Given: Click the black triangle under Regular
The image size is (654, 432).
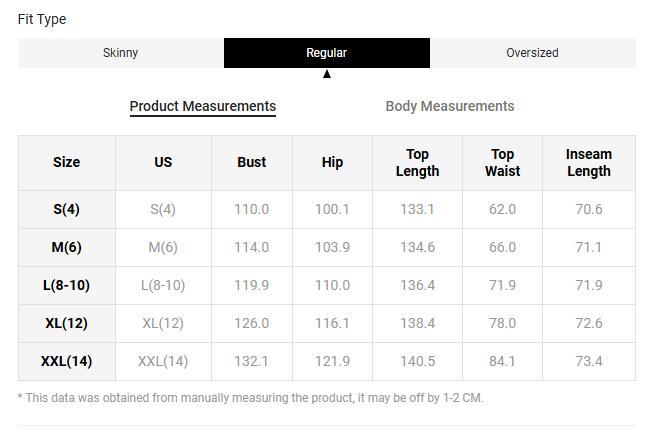Looking at the screenshot, I should click(327, 74).
